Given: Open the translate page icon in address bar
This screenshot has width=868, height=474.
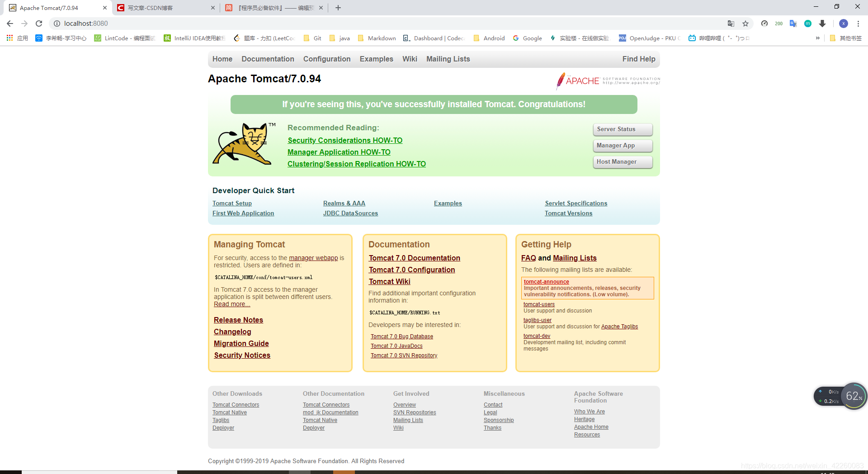Looking at the screenshot, I should [x=731, y=24].
